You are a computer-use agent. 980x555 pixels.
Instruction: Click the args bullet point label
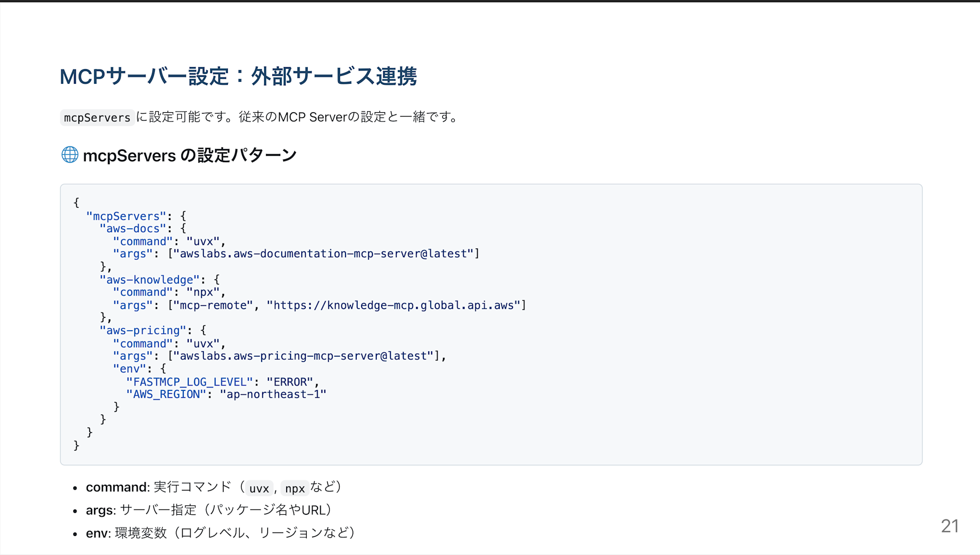(x=100, y=510)
